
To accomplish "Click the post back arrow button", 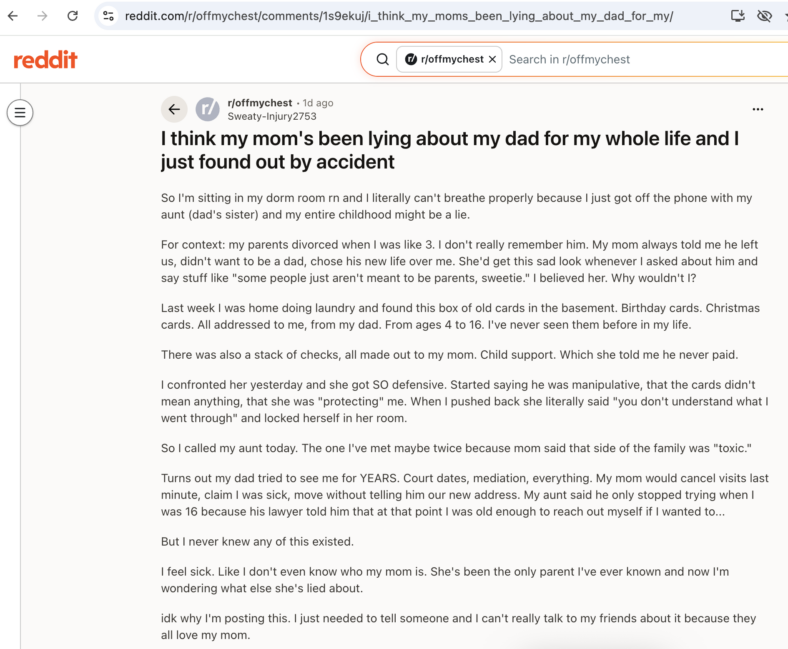I will coord(174,109).
